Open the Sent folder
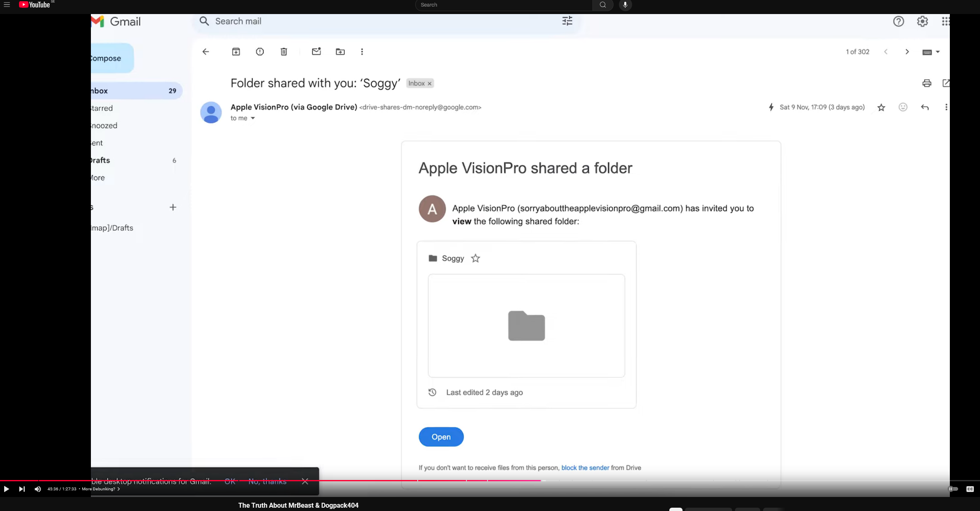 136,143
